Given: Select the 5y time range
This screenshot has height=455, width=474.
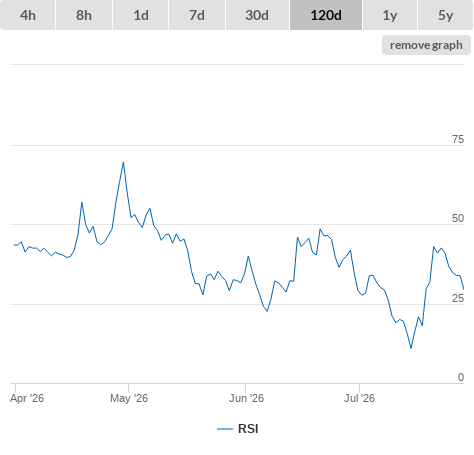Looking at the screenshot, I should pos(445,15).
